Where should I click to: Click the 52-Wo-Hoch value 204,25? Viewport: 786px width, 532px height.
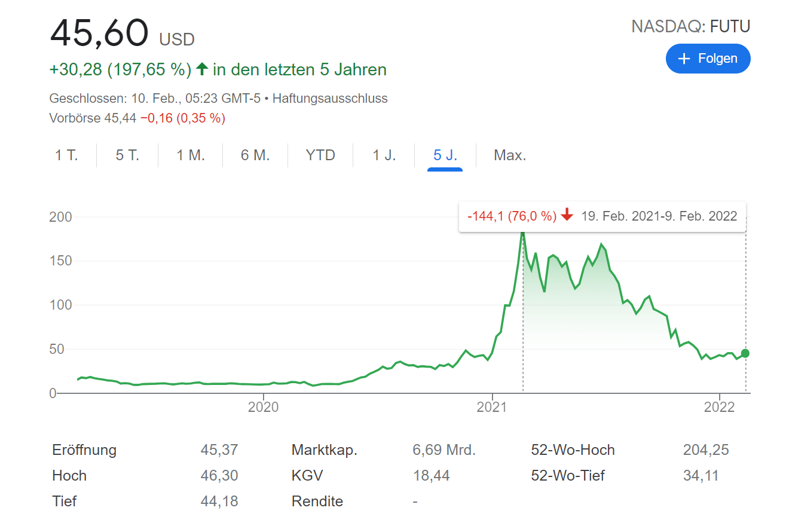tap(706, 450)
